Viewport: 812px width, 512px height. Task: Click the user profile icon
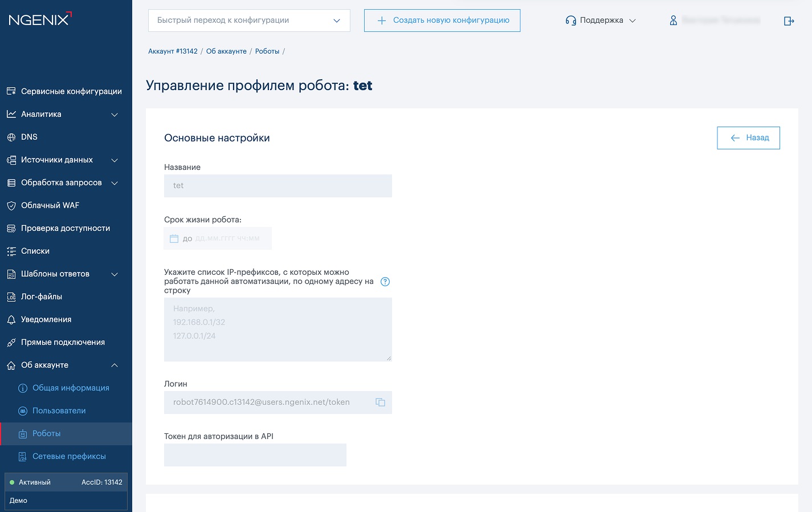point(673,21)
